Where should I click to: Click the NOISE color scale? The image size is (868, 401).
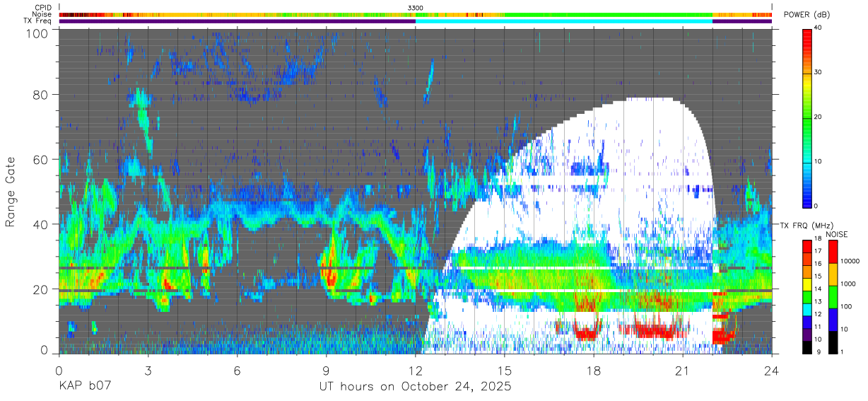tap(833, 296)
